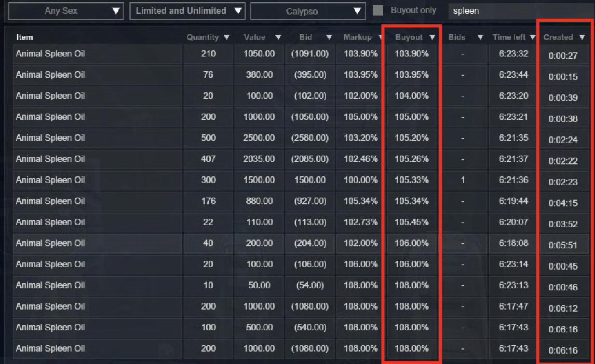The image size is (595, 364).
Task: Click the Markup column sort arrow
Action: (x=381, y=37)
